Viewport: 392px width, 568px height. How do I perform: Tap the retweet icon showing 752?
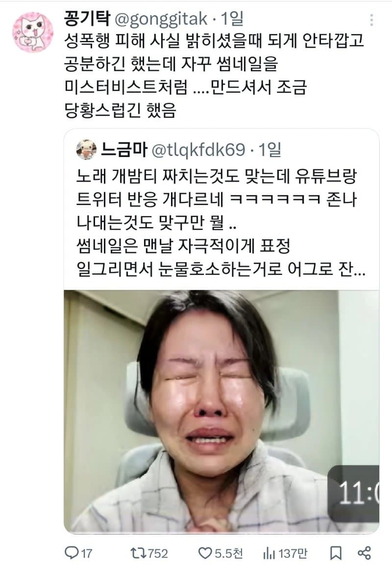(138, 553)
